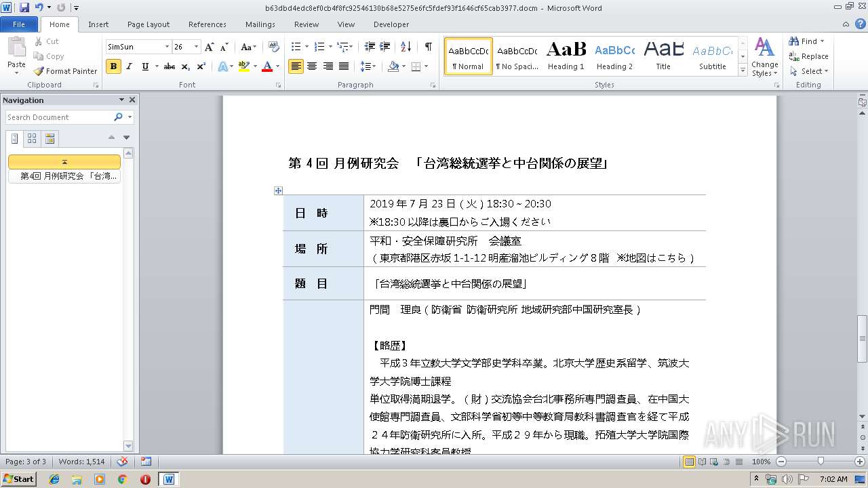
Task: Toggle superscript formatting
Action: [x=201, y=66]
